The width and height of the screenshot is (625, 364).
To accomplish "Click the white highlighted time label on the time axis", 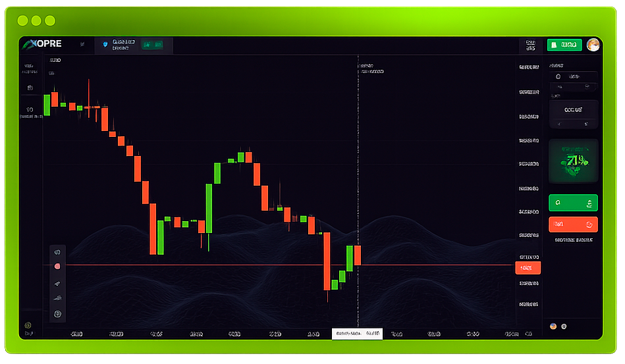I will click(357, 334).
